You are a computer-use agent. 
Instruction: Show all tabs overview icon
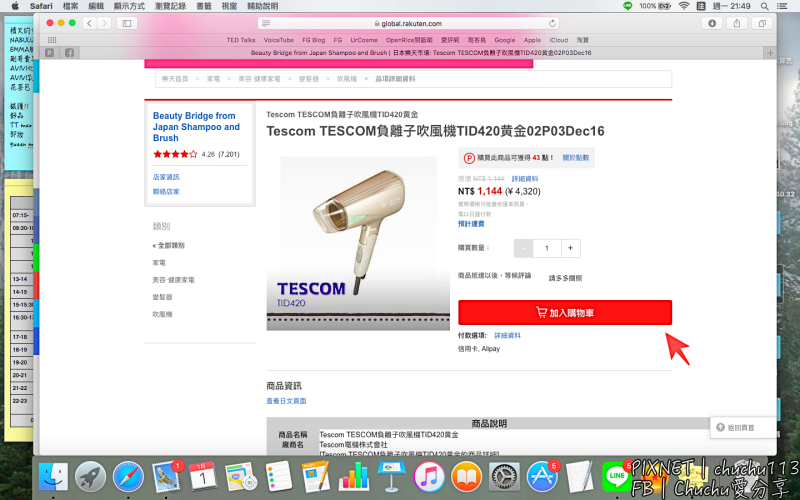click(762, 23)
